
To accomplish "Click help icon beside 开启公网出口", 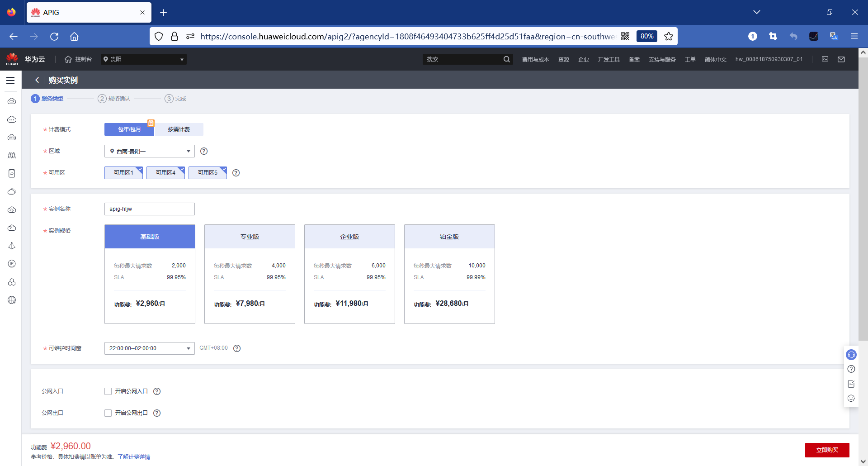I will (x=157, y=413).
